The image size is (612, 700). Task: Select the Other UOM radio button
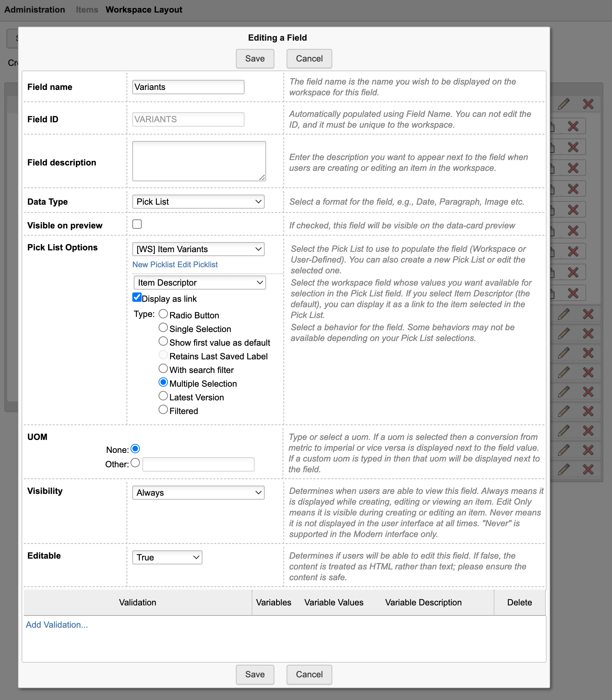click(x=135, y=463)
